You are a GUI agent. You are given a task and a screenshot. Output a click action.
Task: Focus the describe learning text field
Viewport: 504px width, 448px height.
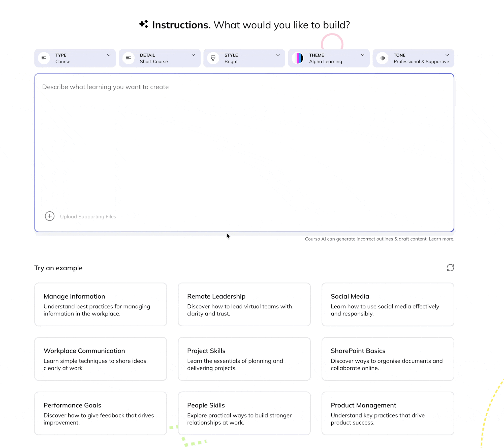tap(244, 141)
